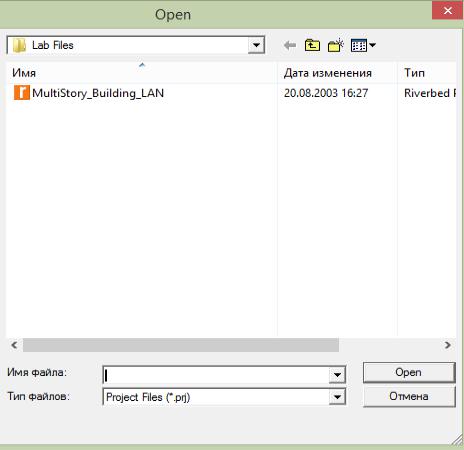Click the Riverbed type cell

[x=430, y=93]
